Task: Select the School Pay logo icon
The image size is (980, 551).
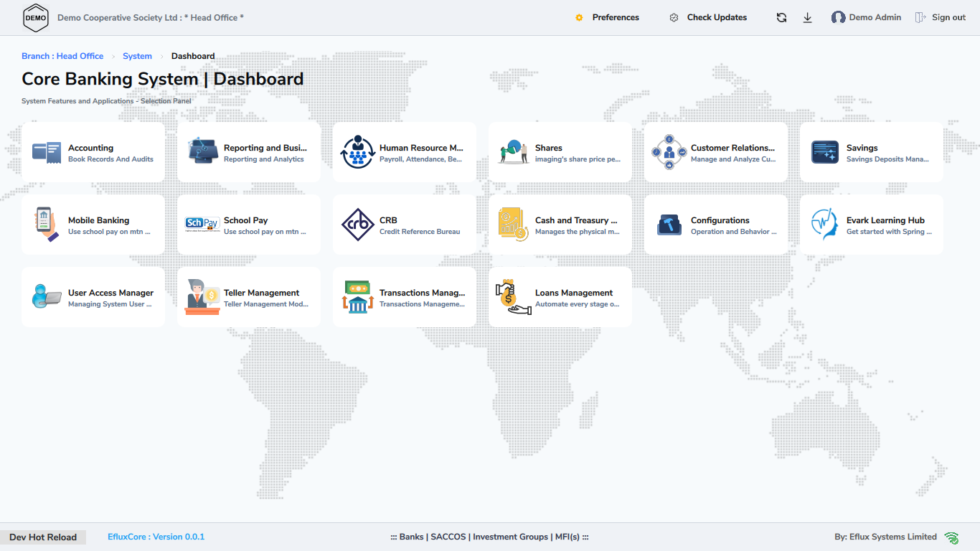Action: 202,225
